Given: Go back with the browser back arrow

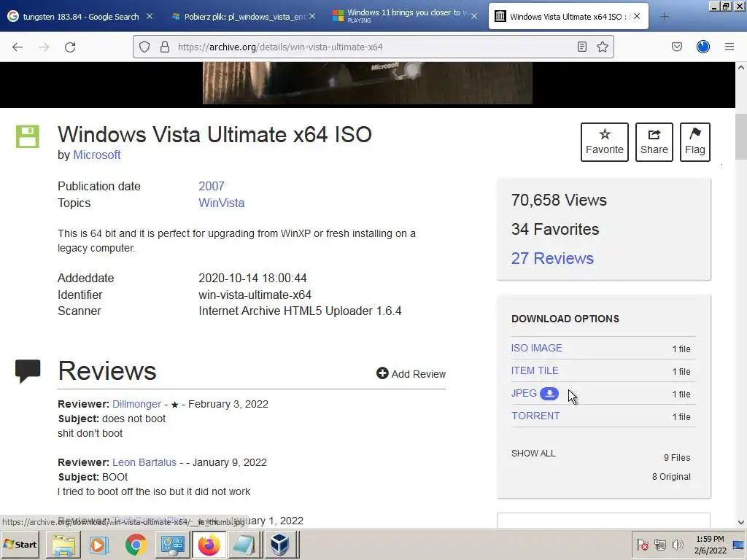Looking at the screenshot, I should [x=18, y=47].
